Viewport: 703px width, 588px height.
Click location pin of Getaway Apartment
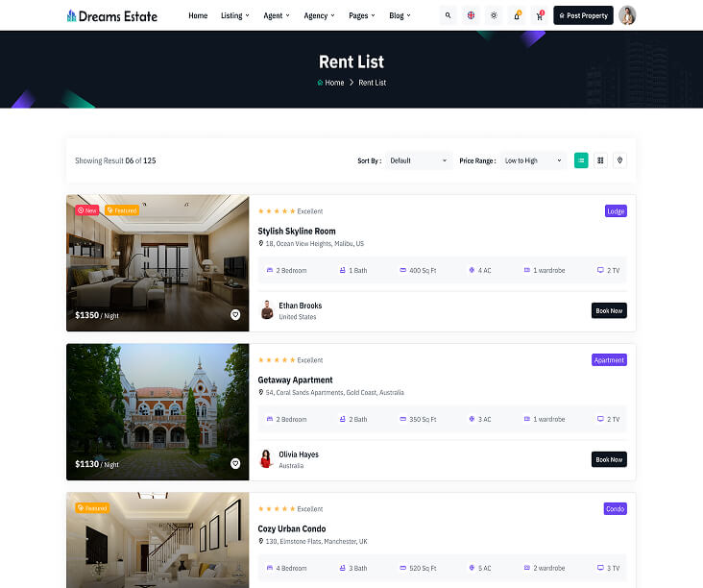260,392
